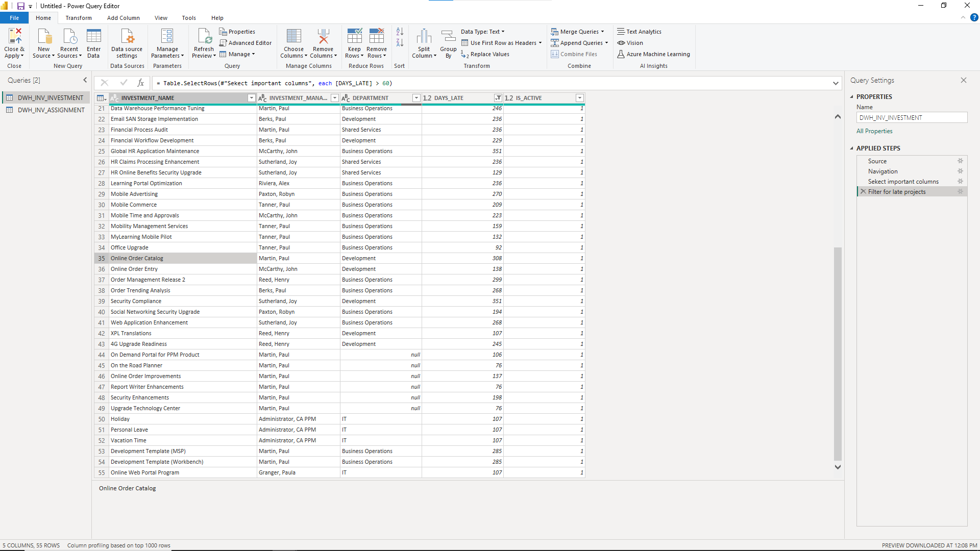Open Azure Machine Learning
980x551 pixels.
653,54
